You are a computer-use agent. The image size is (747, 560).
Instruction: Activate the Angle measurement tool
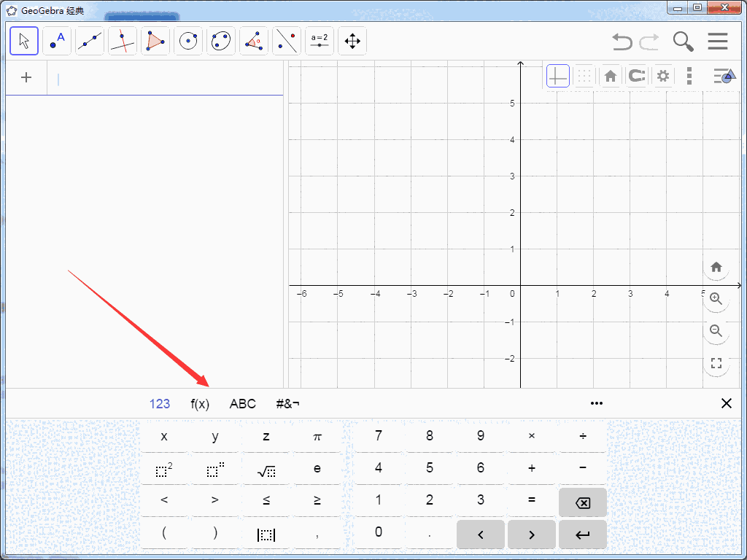pos(254,41)
